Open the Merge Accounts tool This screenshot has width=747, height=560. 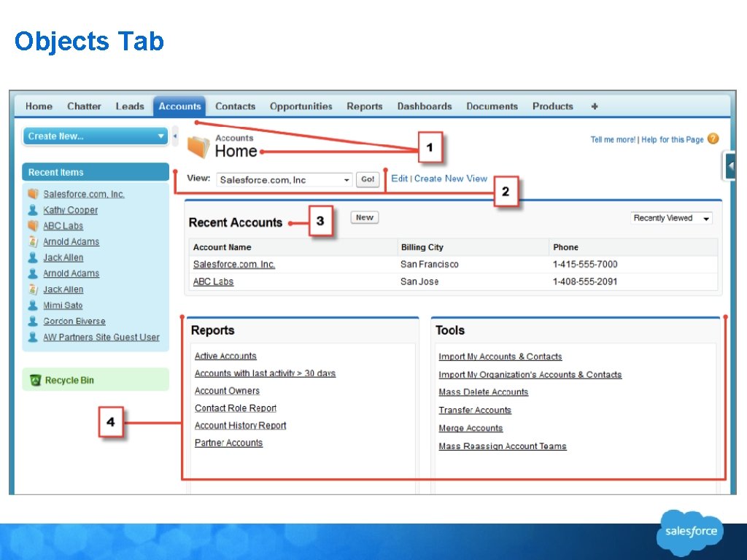pos(471,428)
